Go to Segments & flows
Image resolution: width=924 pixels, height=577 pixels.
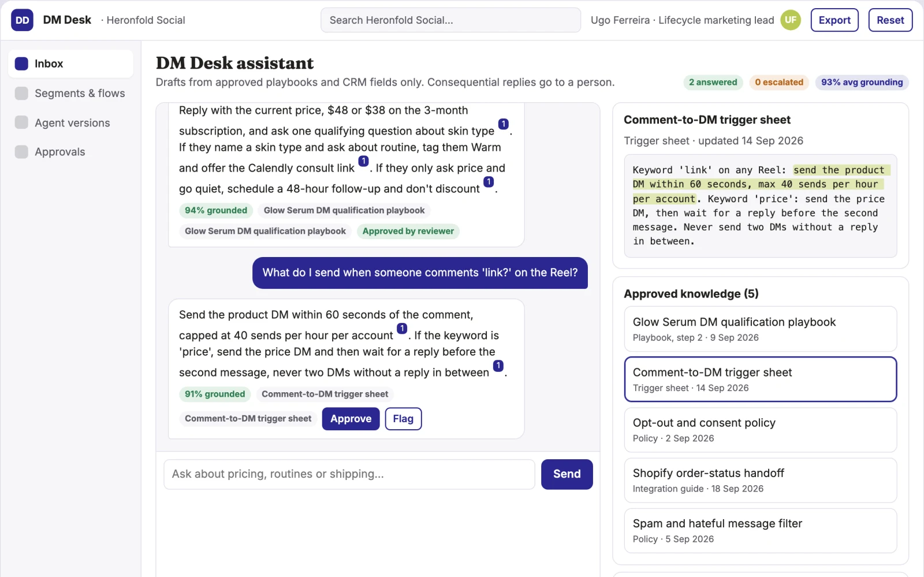71,94
